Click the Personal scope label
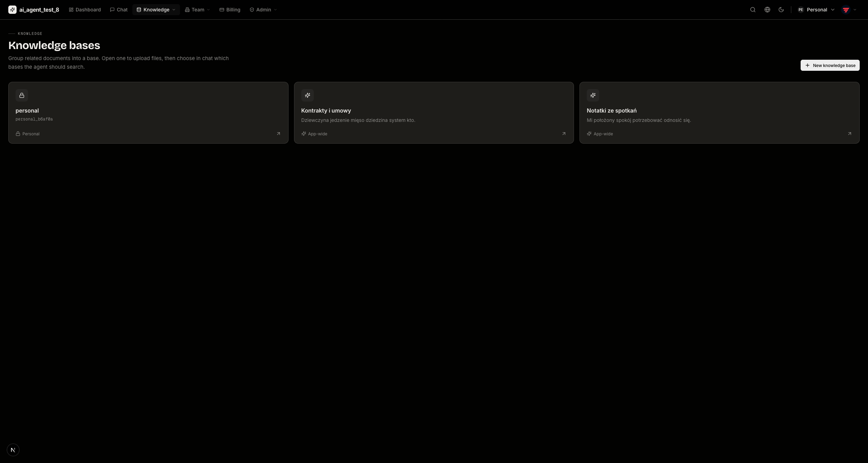The image size is (868, 463). tap(31, 134)
